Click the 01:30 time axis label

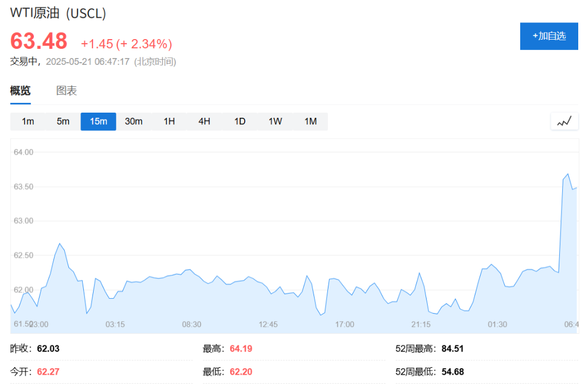497,325
